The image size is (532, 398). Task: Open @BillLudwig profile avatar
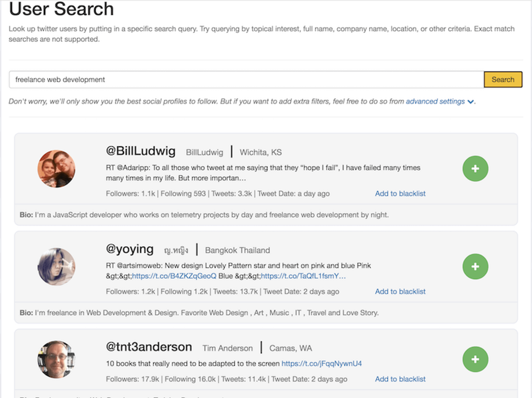point(56,169)
